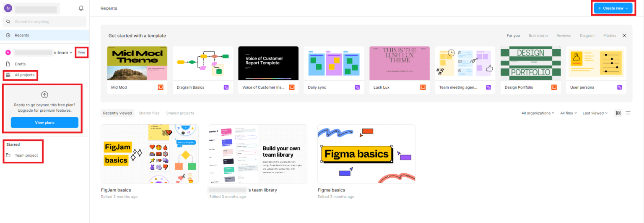Viewport: 644px width, 223px height.
Task: Click the FigJam icon beside Diagram Basics
Action: point(226,87)
